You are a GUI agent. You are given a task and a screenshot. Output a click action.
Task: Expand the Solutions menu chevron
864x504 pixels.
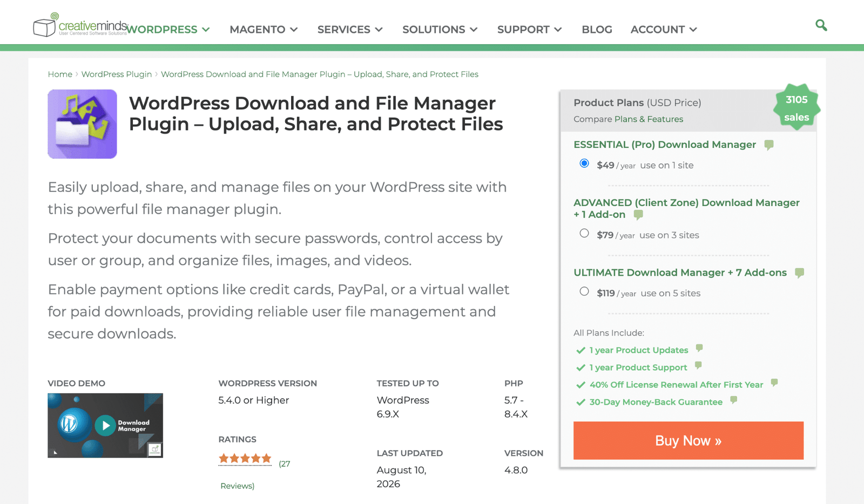click(474, 30)
